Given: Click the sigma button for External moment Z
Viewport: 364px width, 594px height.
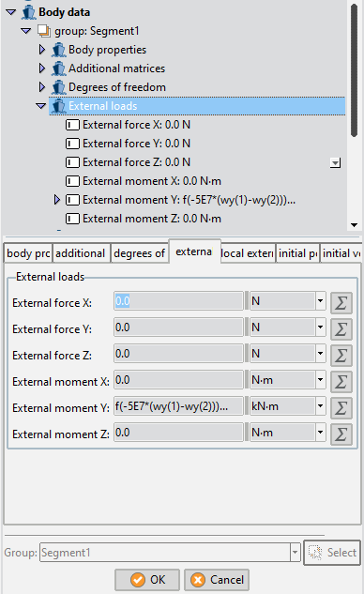Looking at the screenshot, I should (341, 434).
